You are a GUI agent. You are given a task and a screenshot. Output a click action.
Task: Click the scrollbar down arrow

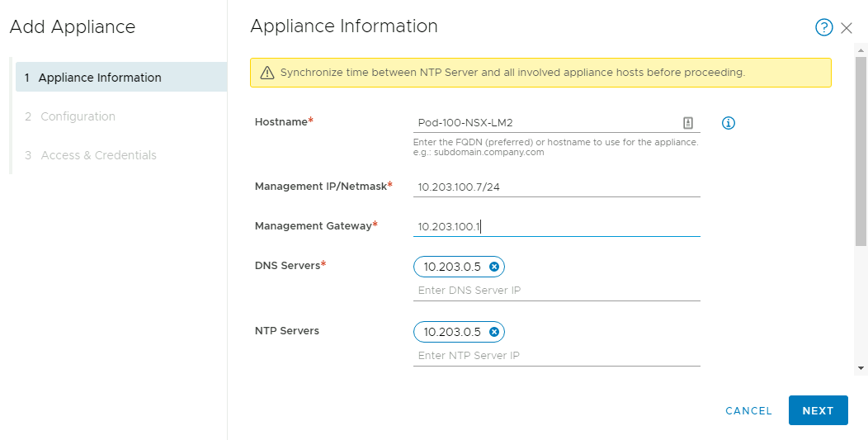[x=861, y=367]
